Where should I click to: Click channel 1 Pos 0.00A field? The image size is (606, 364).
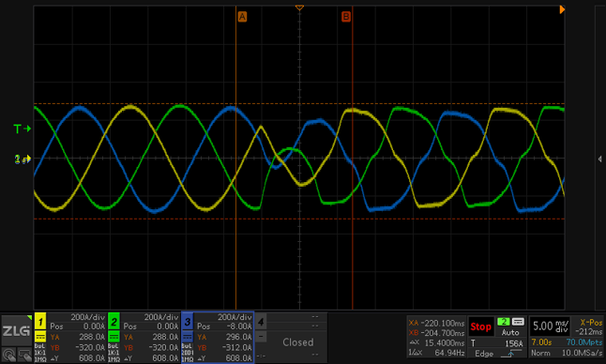pyautogui.click(x=77, y=326)
